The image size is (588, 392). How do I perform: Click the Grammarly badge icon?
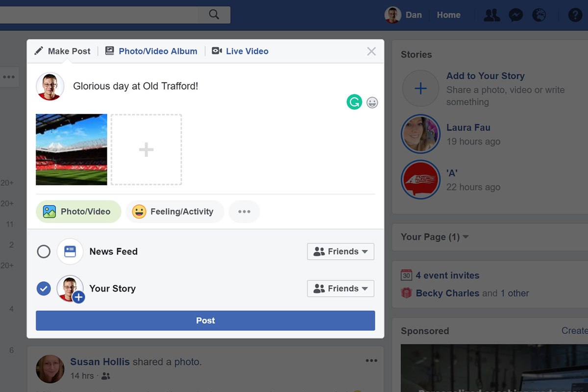click(x=354, y=102)
